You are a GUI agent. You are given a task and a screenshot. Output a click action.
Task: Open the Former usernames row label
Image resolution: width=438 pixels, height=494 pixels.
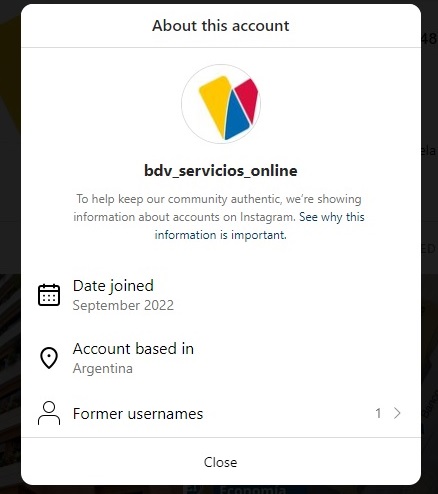tap(138, 414)
